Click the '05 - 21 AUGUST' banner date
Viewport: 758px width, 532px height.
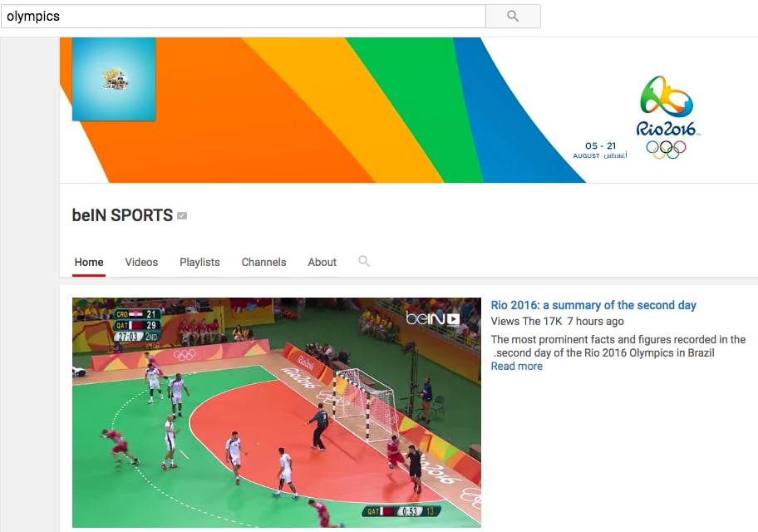(600, 150)
